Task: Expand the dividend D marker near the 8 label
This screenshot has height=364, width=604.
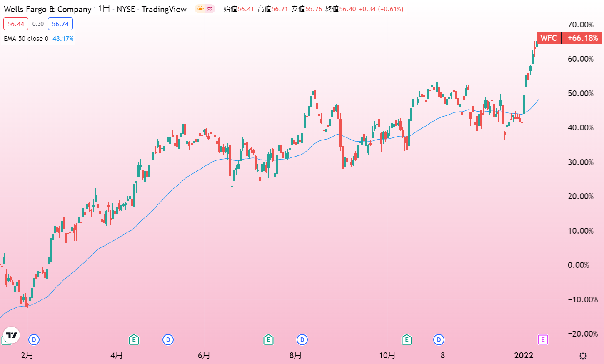Action: click(x=439, y=340)
